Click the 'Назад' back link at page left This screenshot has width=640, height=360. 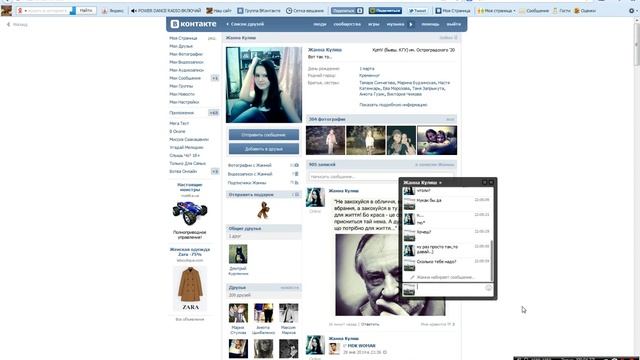[17, 24]
